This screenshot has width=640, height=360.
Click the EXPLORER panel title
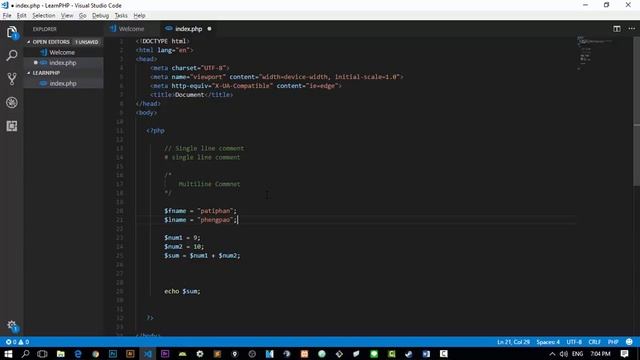click(45, 29)
